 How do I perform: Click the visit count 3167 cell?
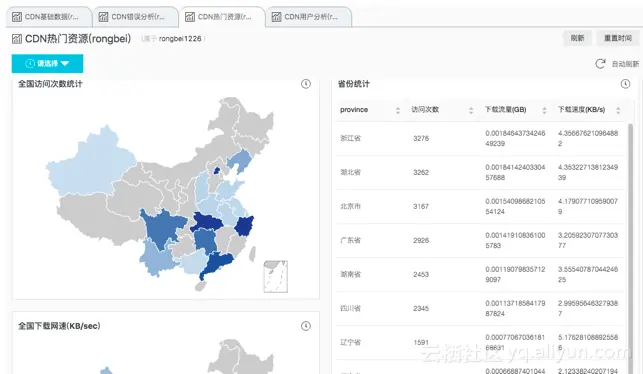pos(421,206)
